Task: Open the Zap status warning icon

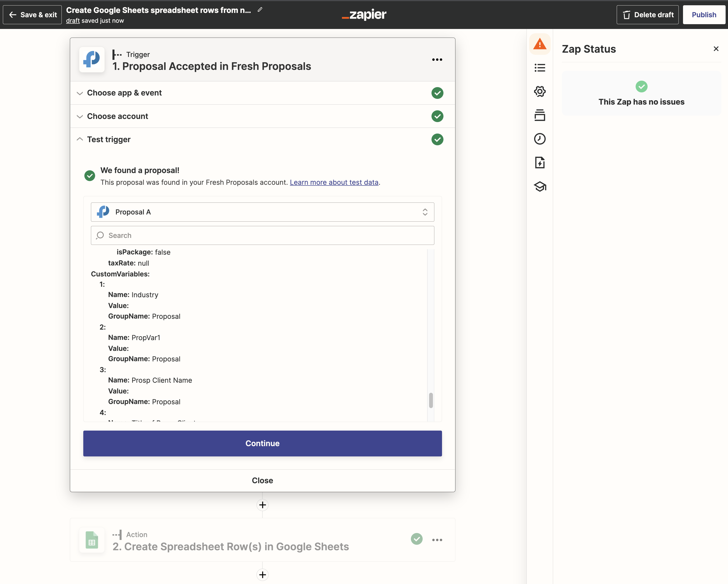Action: click(x=540, y=44)
